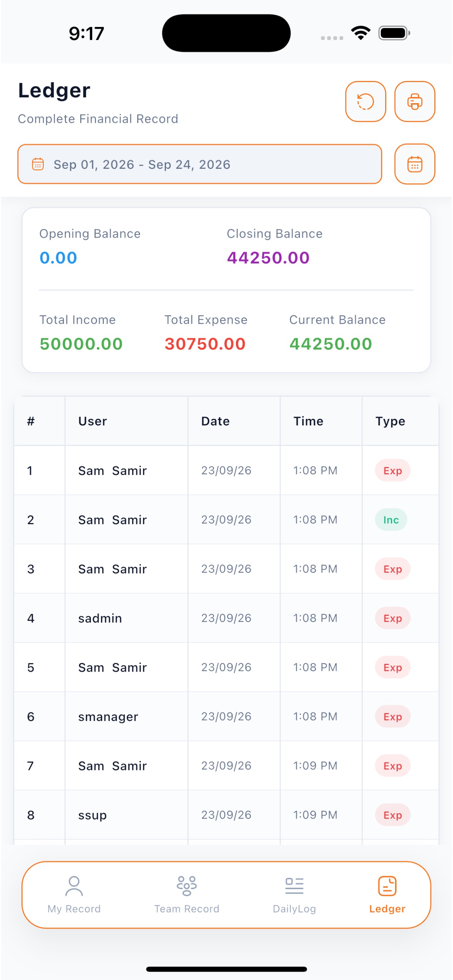Tap Exp badge in row 7
The image size is (453, 980).
click(392, 766)
